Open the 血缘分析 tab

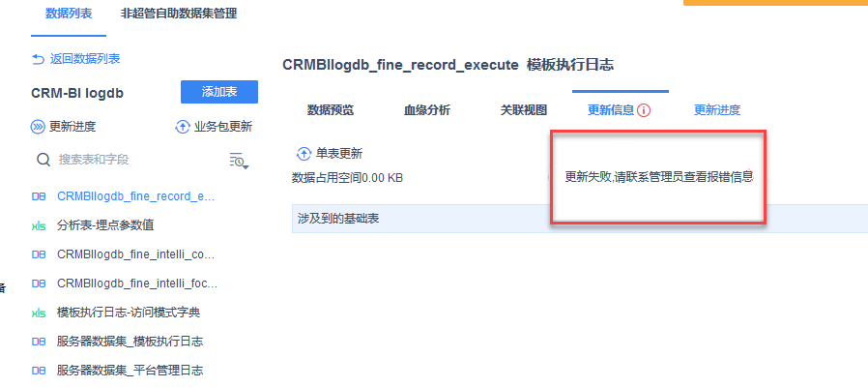tap(427, 110)
